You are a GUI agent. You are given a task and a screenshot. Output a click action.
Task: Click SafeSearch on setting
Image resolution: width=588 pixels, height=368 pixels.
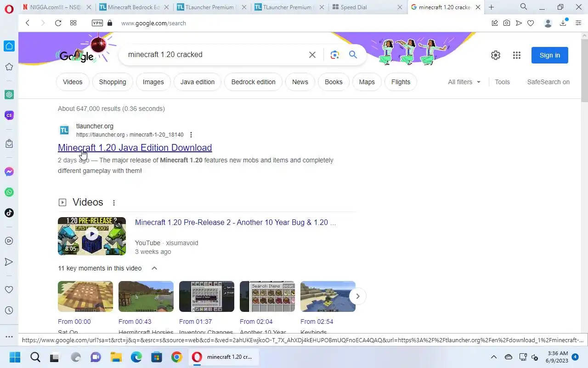[x=548, y=82]
